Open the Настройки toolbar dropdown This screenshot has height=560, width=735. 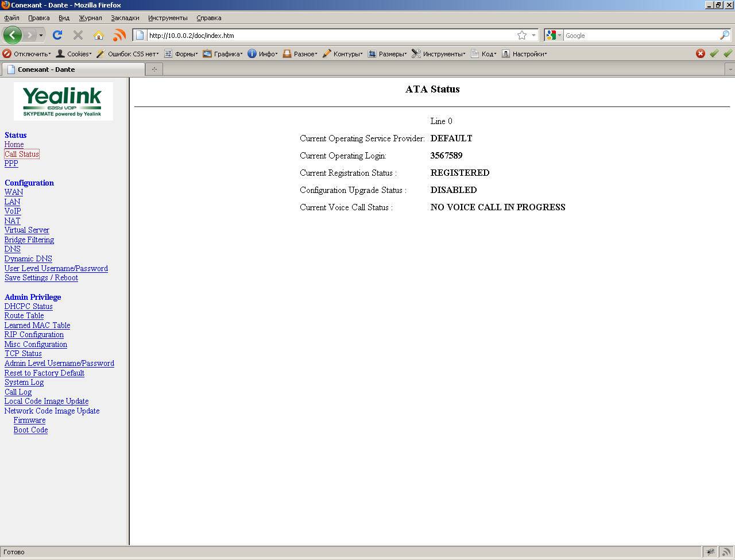point(524,53)
